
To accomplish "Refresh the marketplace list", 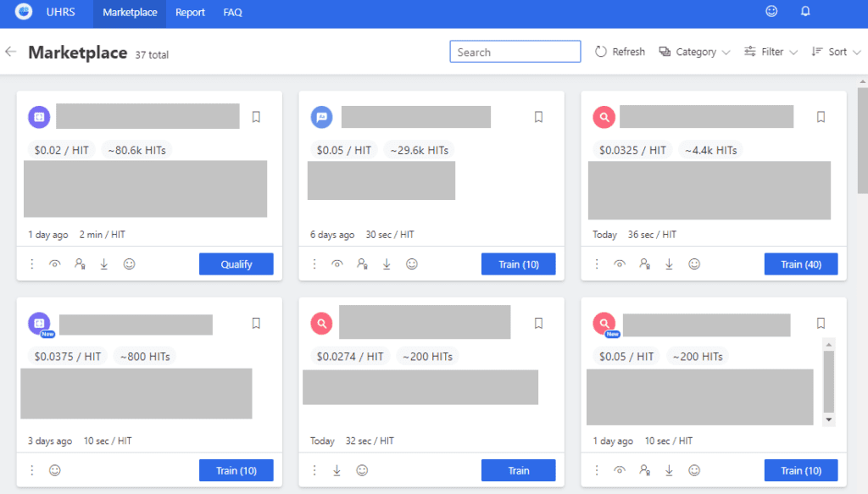I will click(x=620, y=52).
